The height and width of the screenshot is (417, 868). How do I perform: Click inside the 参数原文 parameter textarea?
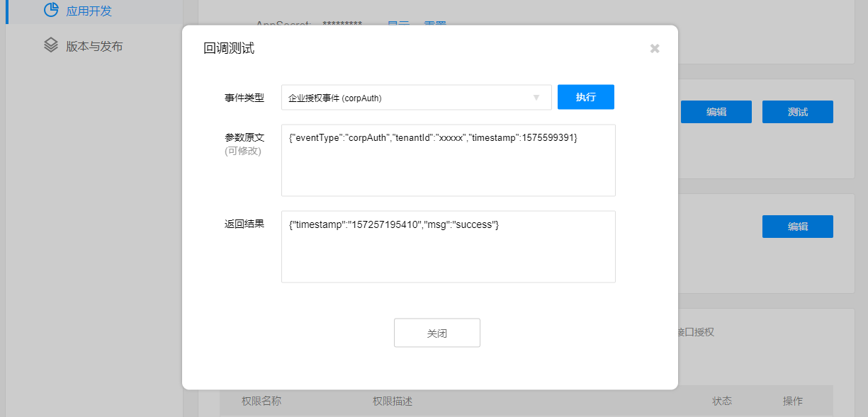click(x=449, y=160)
